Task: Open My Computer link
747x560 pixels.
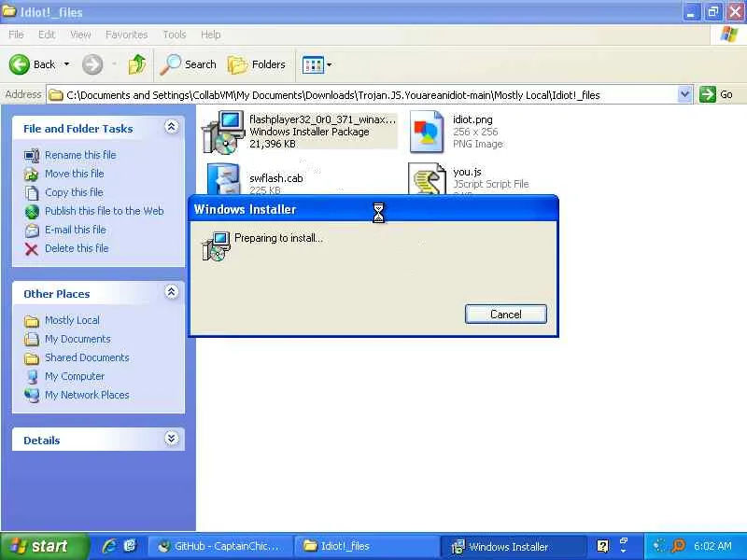Action: [x=75, y=376]
